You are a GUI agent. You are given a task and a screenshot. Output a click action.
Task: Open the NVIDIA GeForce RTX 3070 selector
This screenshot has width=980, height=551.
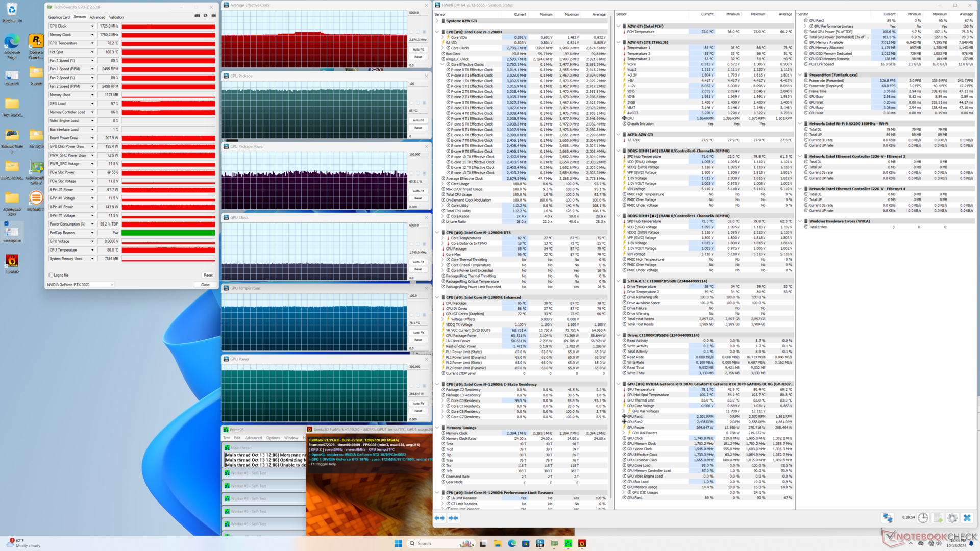(x=80, y=285)
